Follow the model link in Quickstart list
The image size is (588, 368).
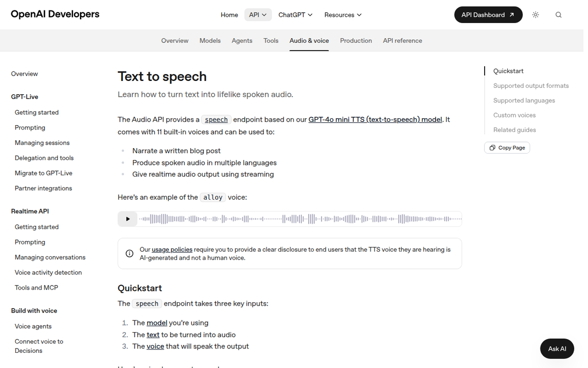point(157,323)
